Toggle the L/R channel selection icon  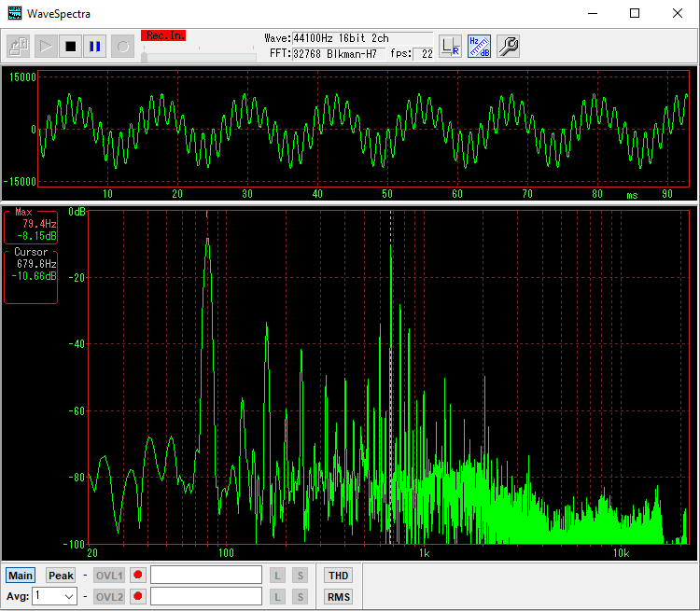click(x=450, y=46)
